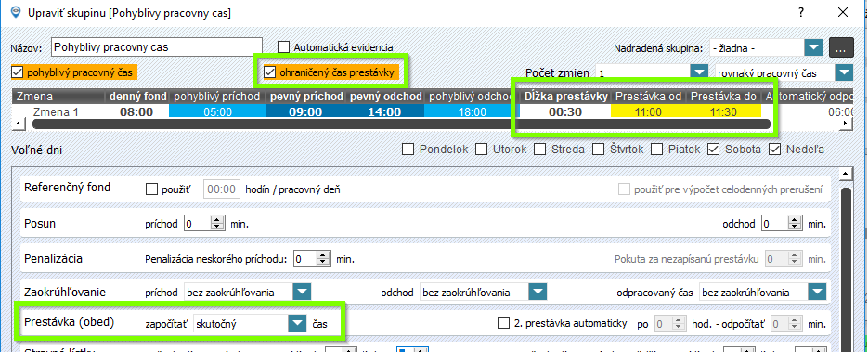The height and width of the screenshot is (352, 868).
Task: Enable Automatická evidencia checkbox
Action: (283, 47)
